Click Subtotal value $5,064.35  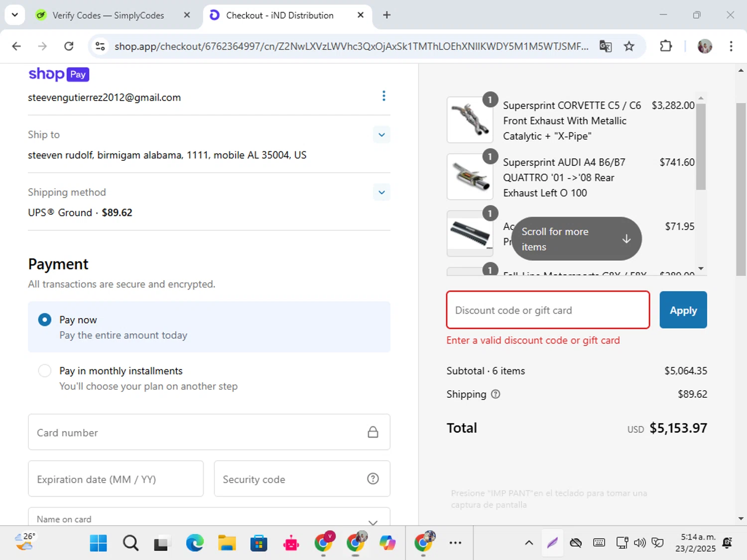[x=686, y=371]
